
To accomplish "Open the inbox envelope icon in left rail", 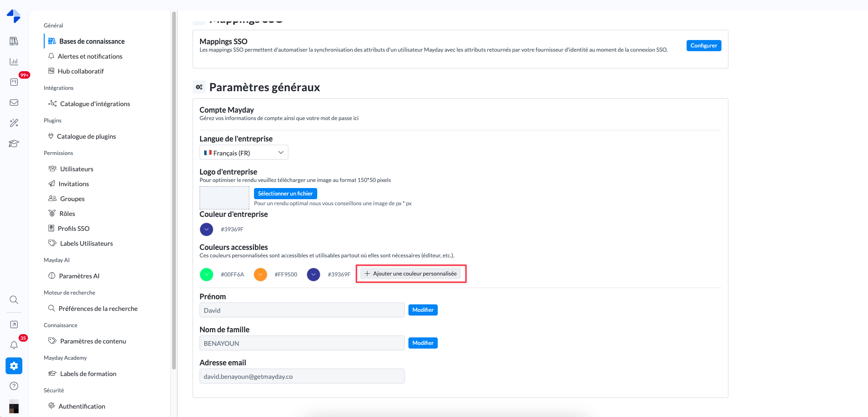I will [14, 102].
